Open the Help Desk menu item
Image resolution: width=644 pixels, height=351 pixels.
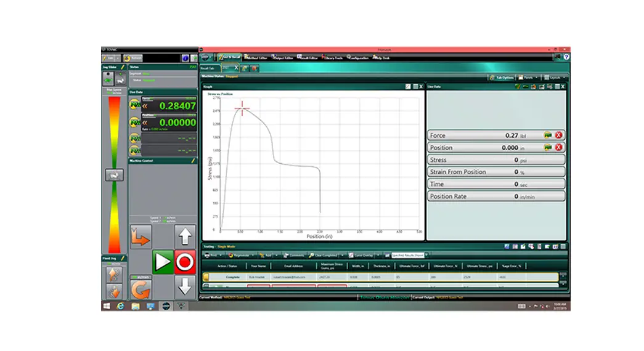[x=381, y=57]
